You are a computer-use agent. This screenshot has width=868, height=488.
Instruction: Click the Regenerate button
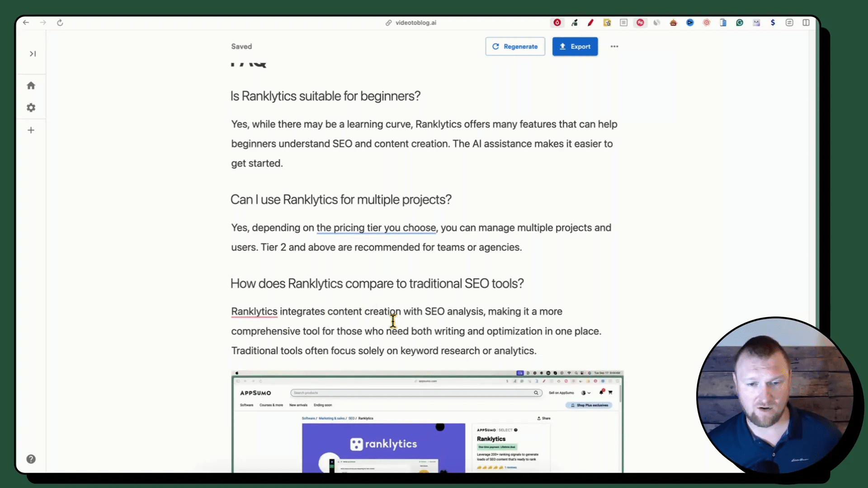pyautogui.click(x=515, y=47)
